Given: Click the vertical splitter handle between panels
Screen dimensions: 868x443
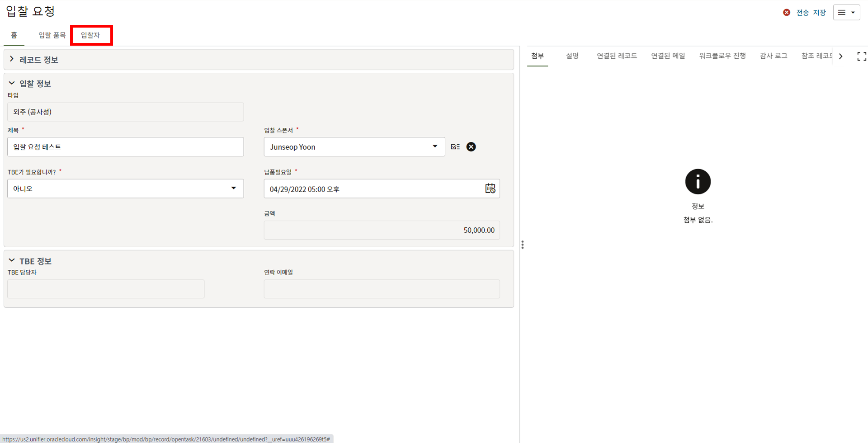Looking at the screenshot, I should [x=523, y=245].
